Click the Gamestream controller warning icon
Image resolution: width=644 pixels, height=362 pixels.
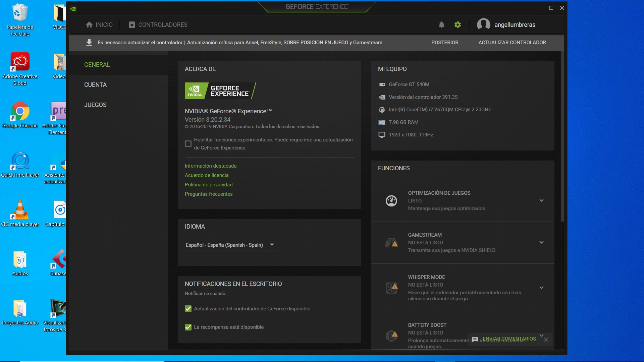coord(391,242)
